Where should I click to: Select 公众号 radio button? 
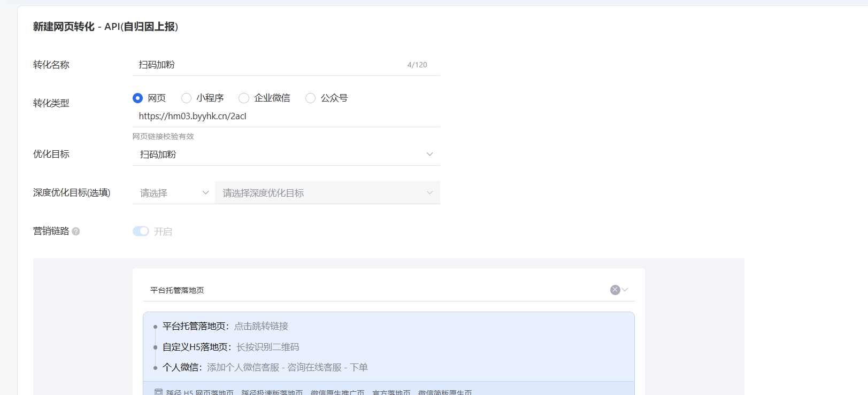[310, 98]
